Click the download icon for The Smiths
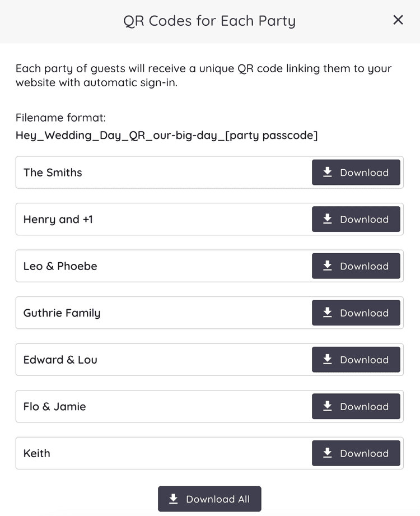Screen dimensions: 420x516 point(328,172)
